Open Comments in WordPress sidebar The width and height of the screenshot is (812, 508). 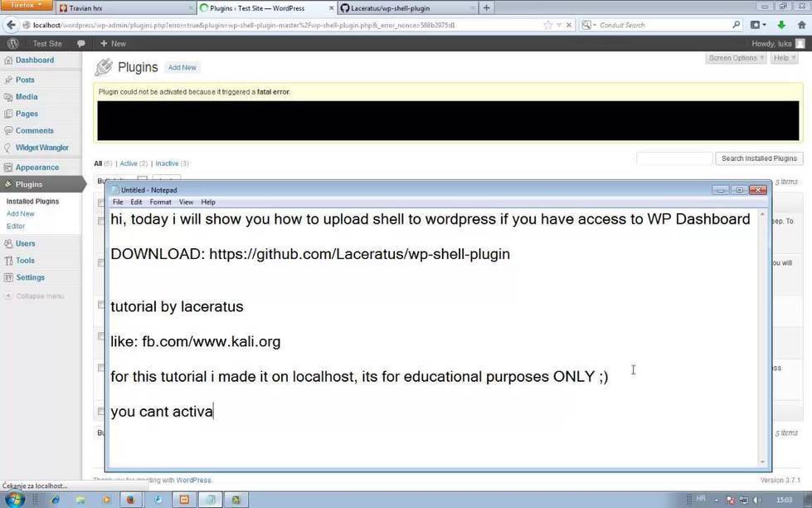pos(34,130)
